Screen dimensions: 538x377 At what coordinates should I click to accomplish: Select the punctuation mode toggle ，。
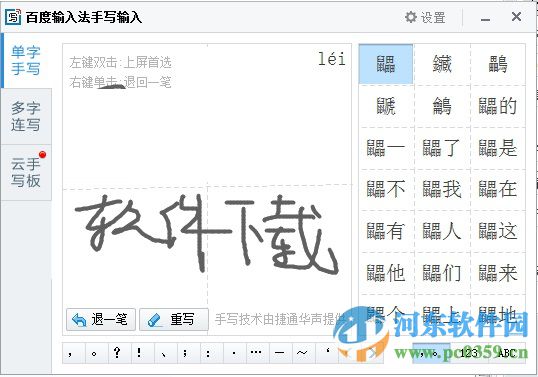coord(431,353)
